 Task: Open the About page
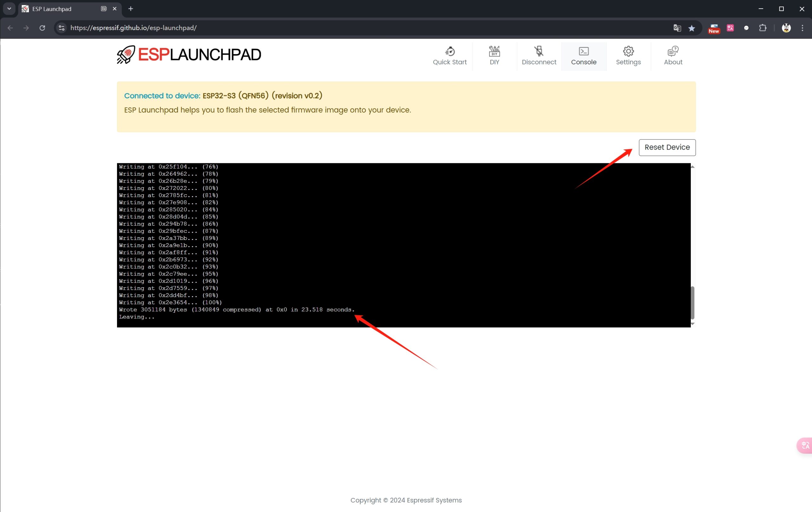[673, 56]
